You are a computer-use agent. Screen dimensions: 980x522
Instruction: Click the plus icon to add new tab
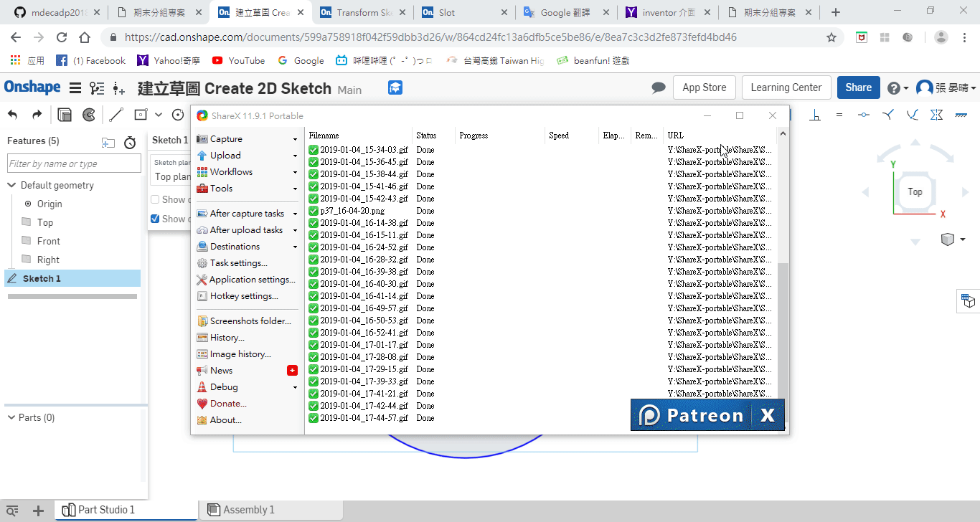pyautogui.click(x=39, y=511)
